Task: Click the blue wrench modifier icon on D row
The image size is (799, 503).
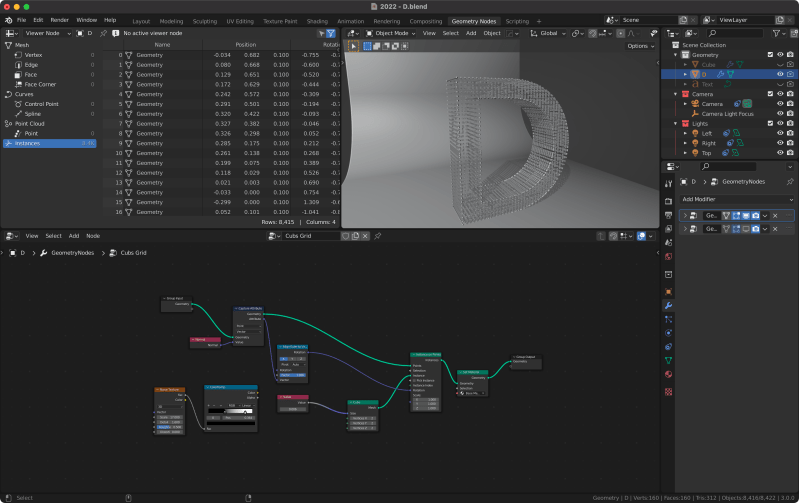Action: tap(720, 74)
